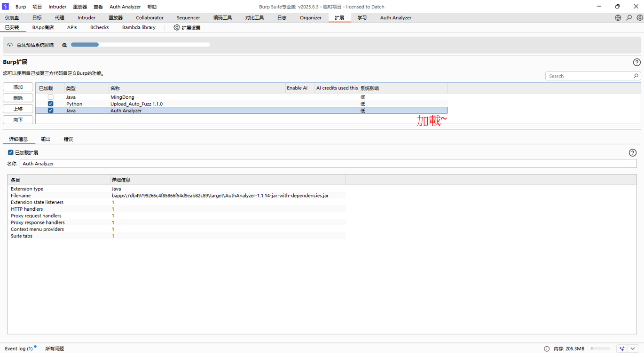The width and height of the screenshot is (644, 357).
Task: Click the Enable AI column header
Action: point(300,88)
